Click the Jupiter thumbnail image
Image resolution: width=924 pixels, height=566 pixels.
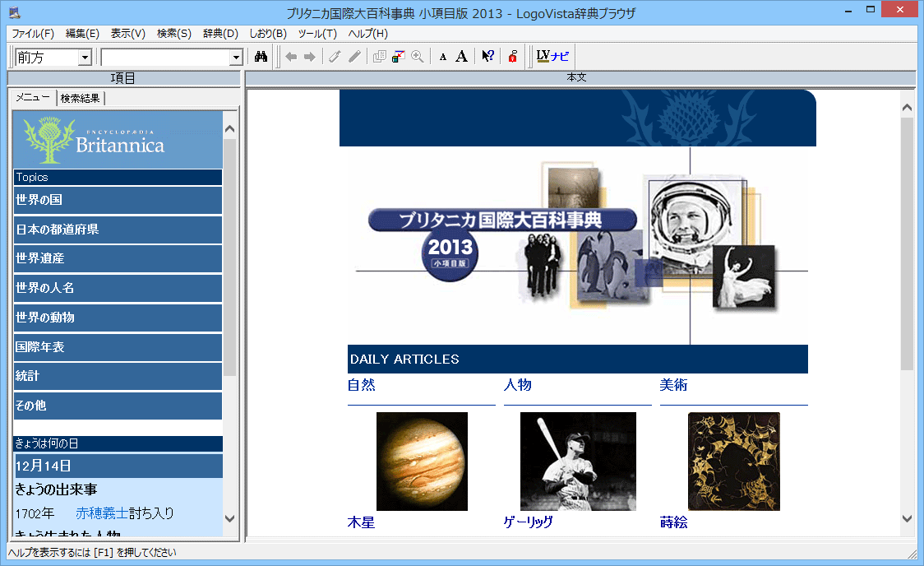click(422, 461)
